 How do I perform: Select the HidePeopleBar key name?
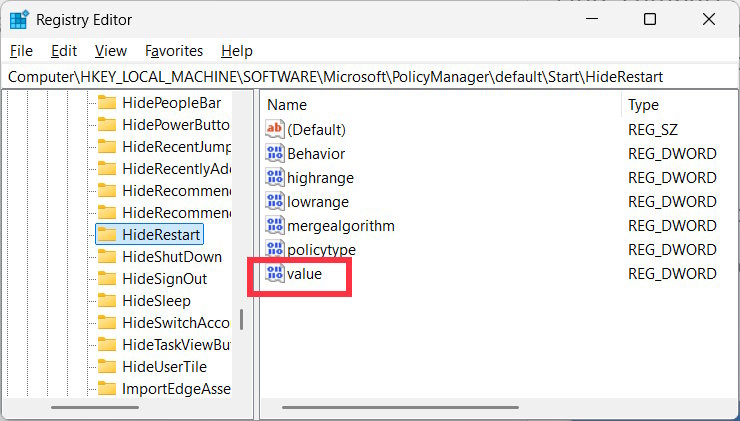tap(171, 103)
